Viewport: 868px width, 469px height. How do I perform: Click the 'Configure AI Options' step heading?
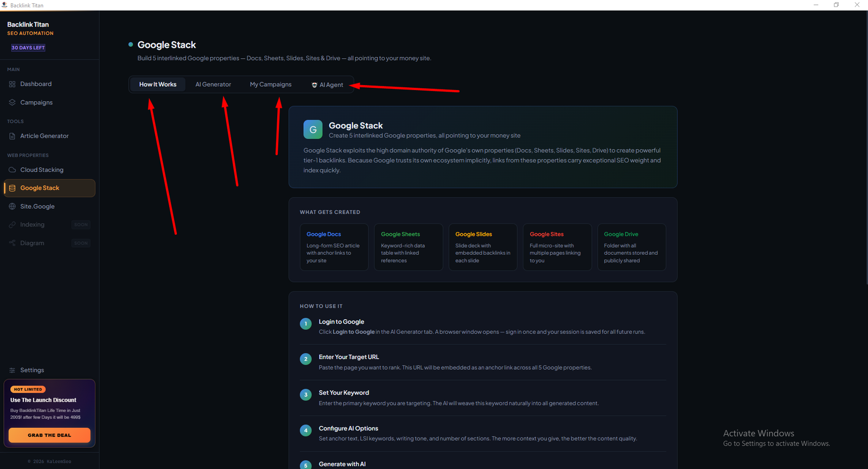pos(348,428)
